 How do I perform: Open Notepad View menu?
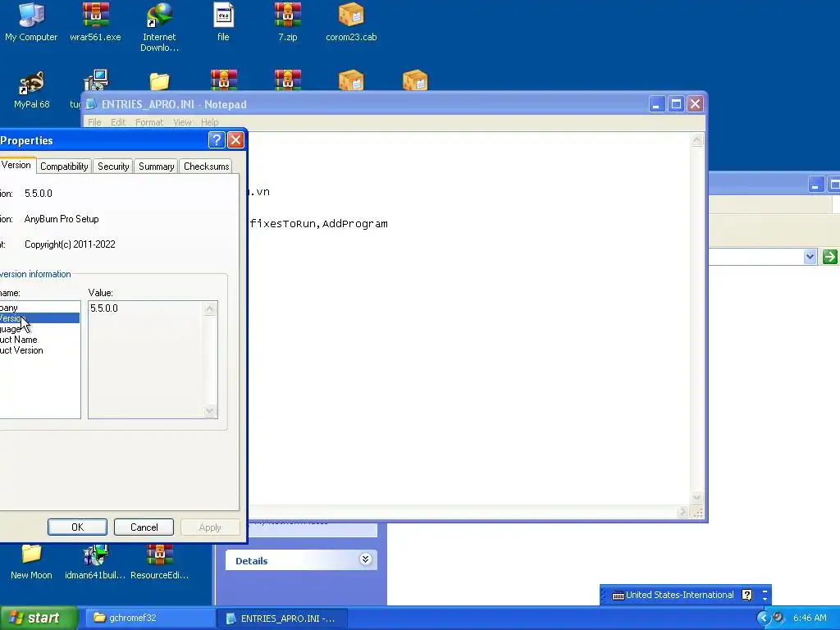coord(182,122)
